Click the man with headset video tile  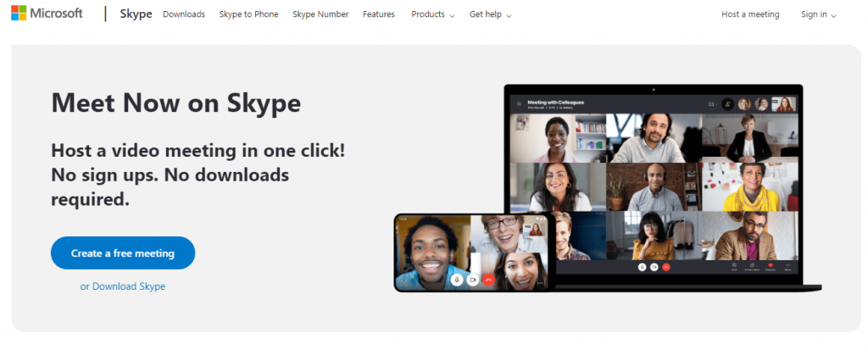(x=654, y=187)
